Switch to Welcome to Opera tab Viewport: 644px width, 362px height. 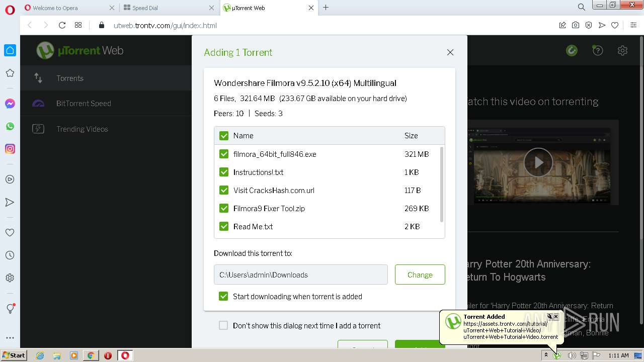coord(69,8)
